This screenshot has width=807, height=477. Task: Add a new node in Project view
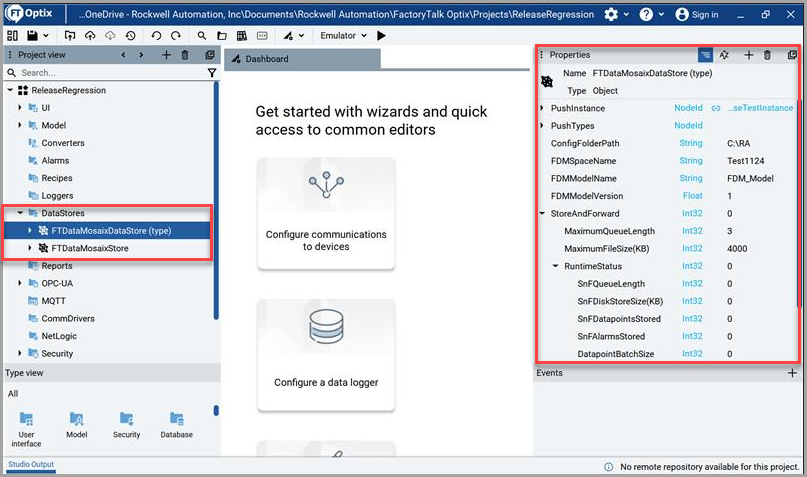[x=166, y=55]
